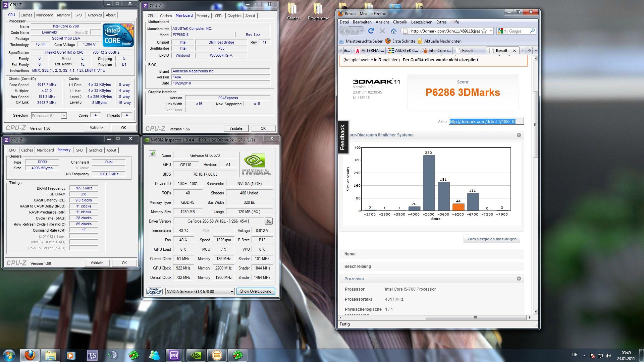Click Validate in the CPU tab window

tap(96, 128)
